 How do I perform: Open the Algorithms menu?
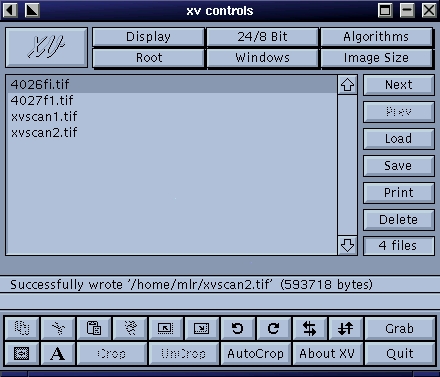[376, 37]
